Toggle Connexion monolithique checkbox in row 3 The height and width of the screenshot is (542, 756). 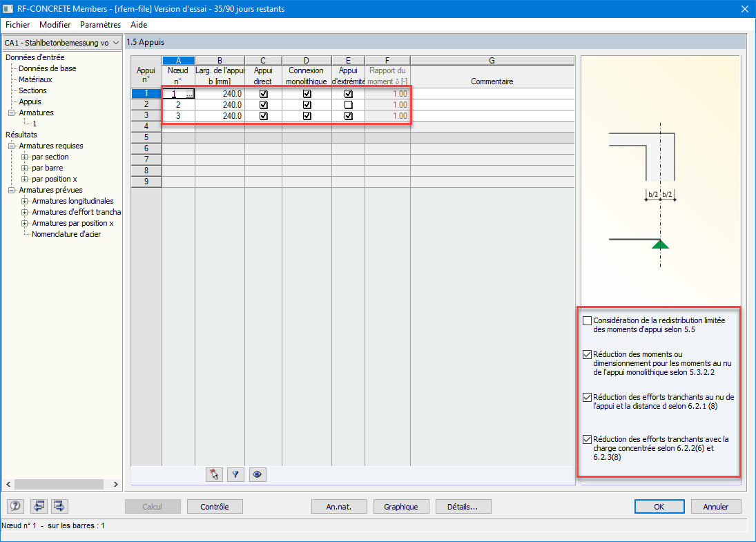pos(307,116)
